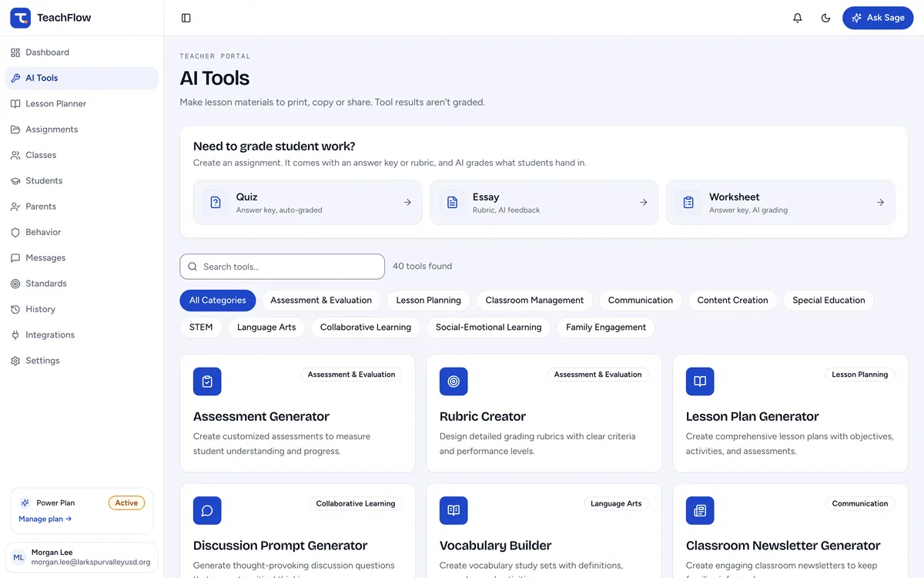Click the Settings gear icon
The image size is (924, 578).
point(15,361)
